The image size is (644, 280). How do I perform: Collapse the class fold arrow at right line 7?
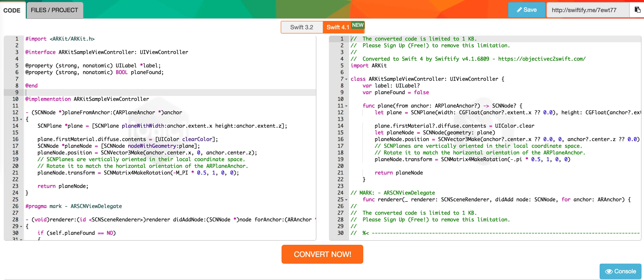346,79
